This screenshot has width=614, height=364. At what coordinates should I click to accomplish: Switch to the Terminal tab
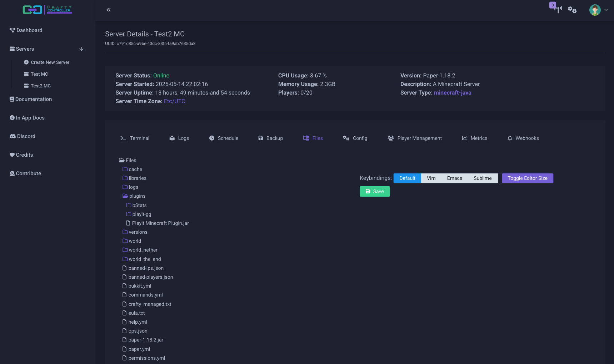point(135,138)
